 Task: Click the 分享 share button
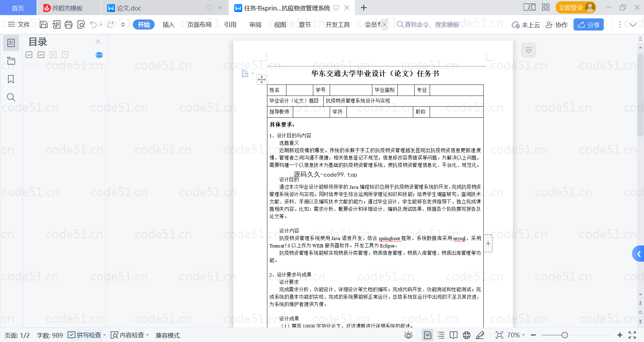pos(589,24)
